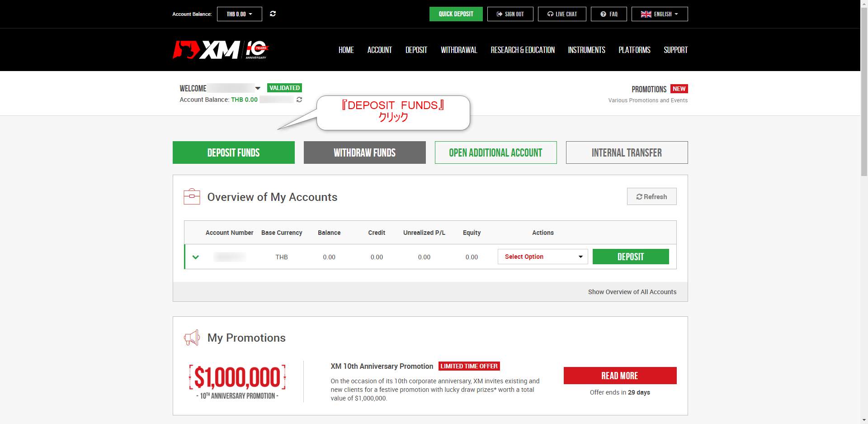Expand the THB account row chevron
This screenshot has height=424, width=868.
(196, 257)
